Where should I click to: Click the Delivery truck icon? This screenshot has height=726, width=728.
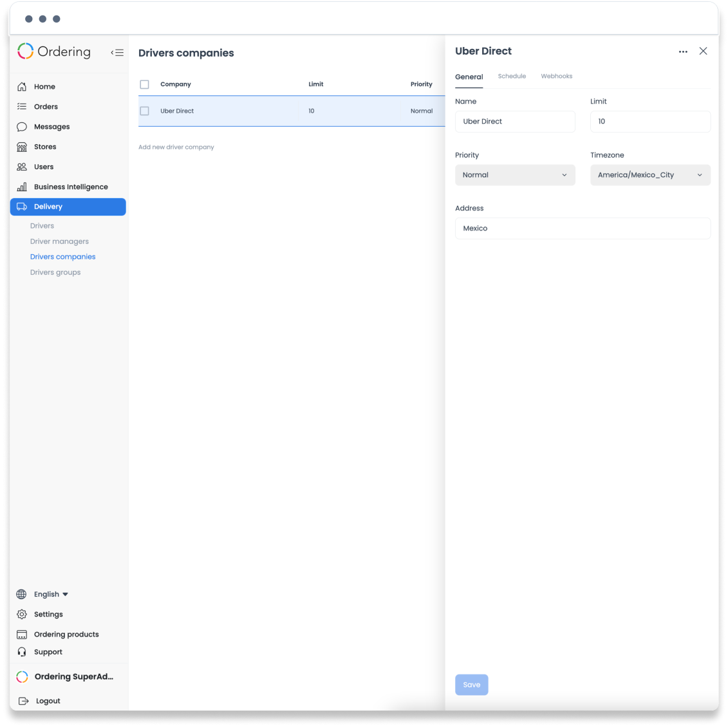pos(22,207)
